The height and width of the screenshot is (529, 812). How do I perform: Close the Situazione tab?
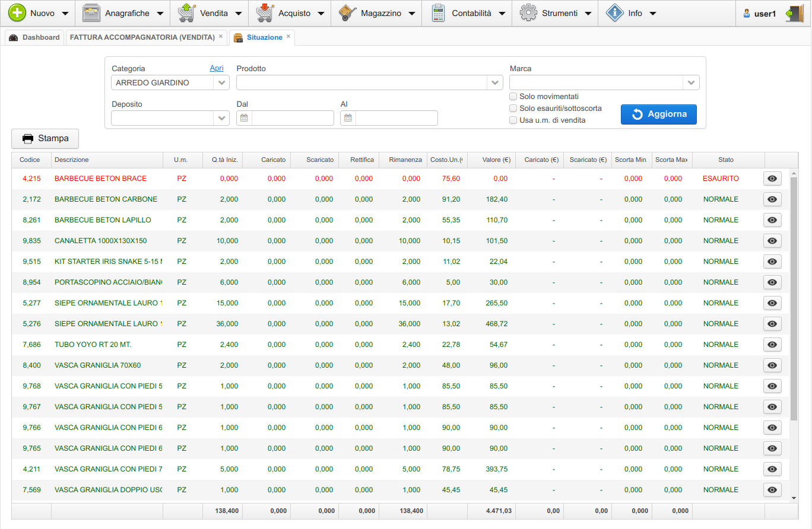288,36
